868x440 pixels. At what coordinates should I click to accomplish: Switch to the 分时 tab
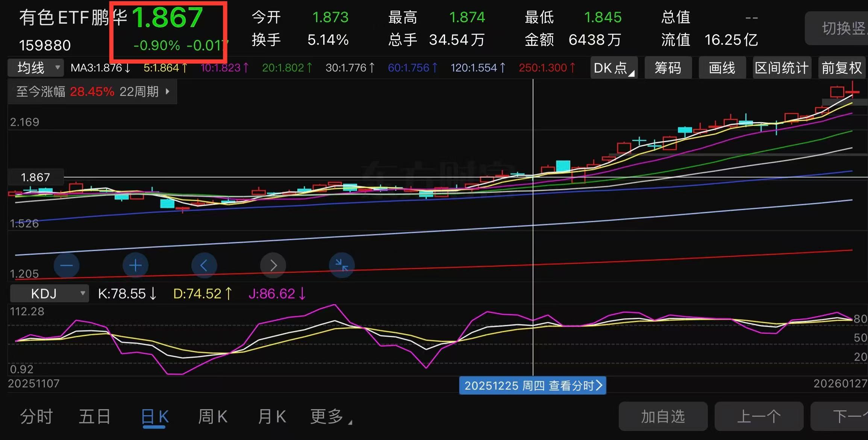pyautogui.click(x=36, y=417)
